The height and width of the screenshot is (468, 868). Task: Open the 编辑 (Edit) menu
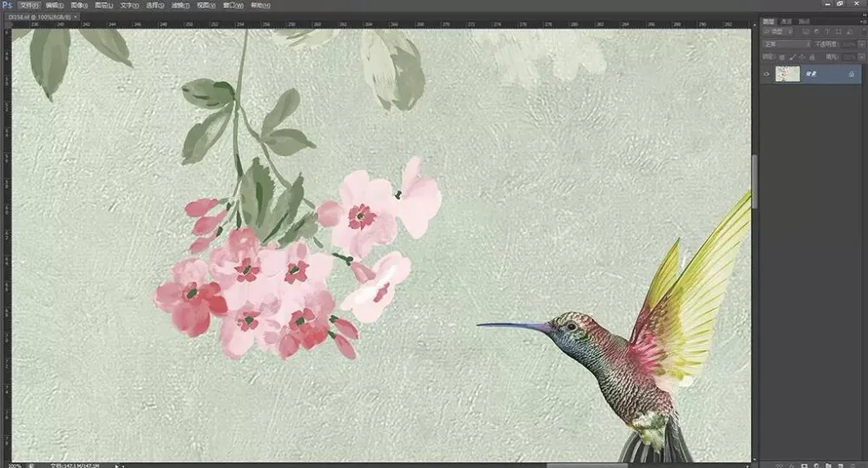[x=54, y=5]
